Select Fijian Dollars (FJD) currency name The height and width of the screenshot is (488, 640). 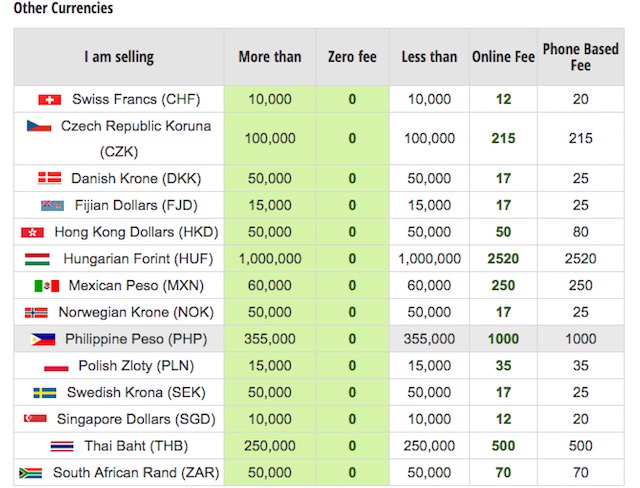click(x=136, y=205)
